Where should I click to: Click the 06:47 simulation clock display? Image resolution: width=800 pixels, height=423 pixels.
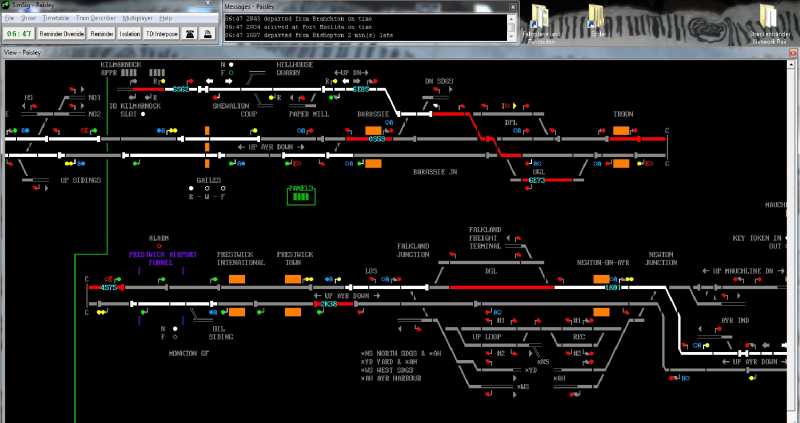[19, 34]
